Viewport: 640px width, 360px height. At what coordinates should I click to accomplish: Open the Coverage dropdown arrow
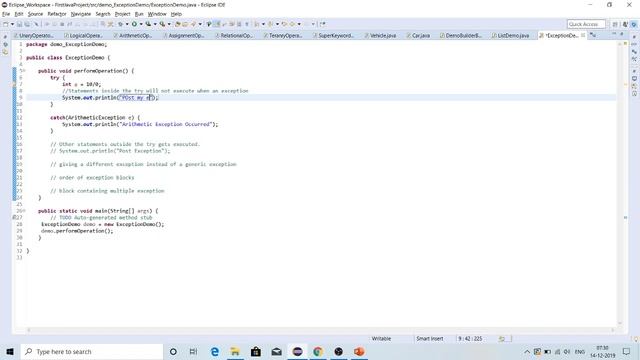click(155, 24)
